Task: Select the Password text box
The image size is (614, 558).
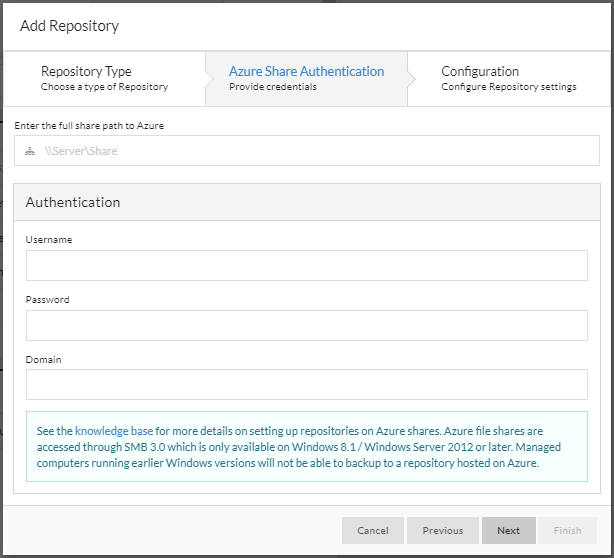Action: (306, 325)
